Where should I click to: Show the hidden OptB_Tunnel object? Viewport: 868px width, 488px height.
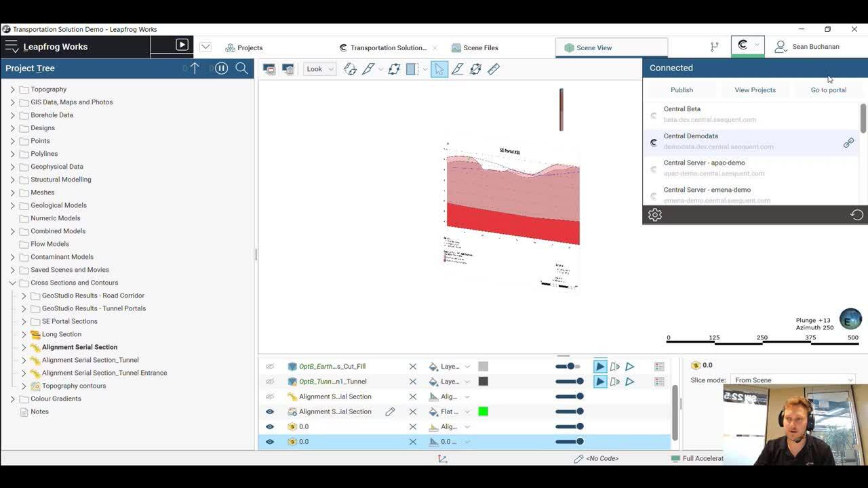click(270, 382)
